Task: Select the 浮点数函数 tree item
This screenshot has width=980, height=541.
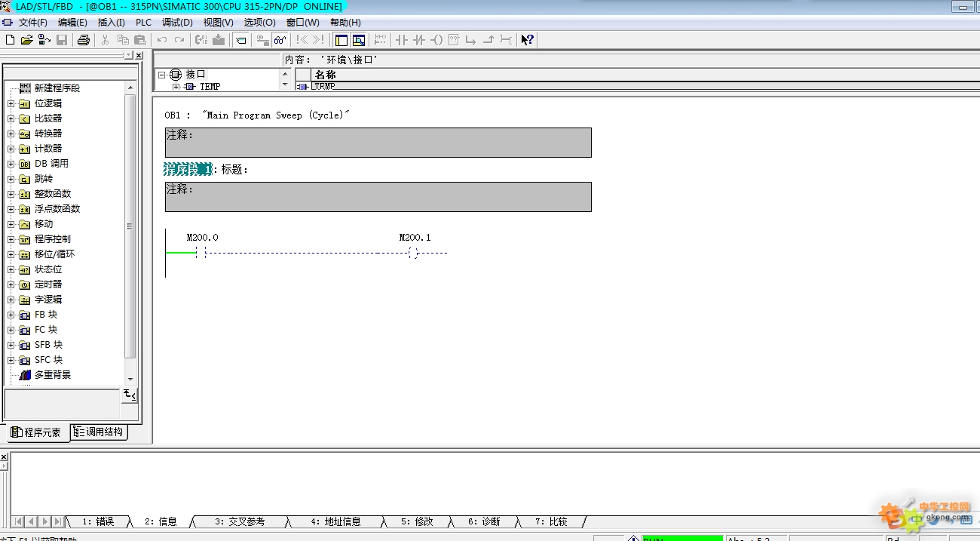Action: pos(57,209)
